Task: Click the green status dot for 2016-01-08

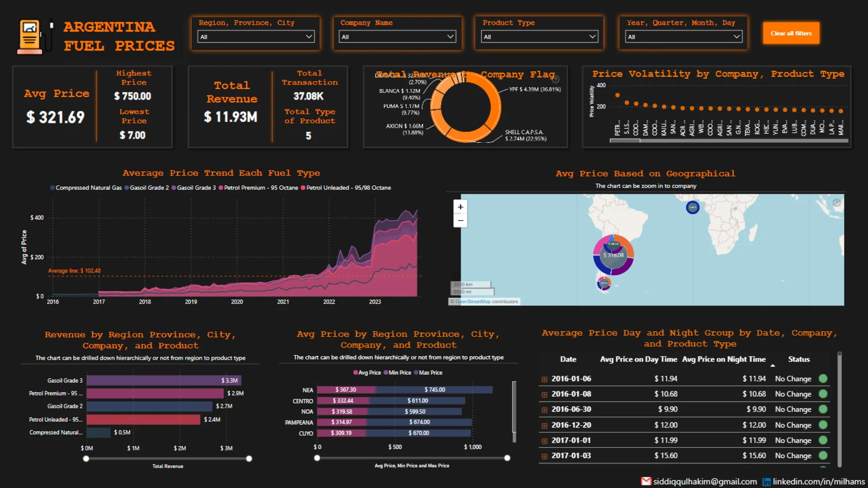Action: pos(823,394)
